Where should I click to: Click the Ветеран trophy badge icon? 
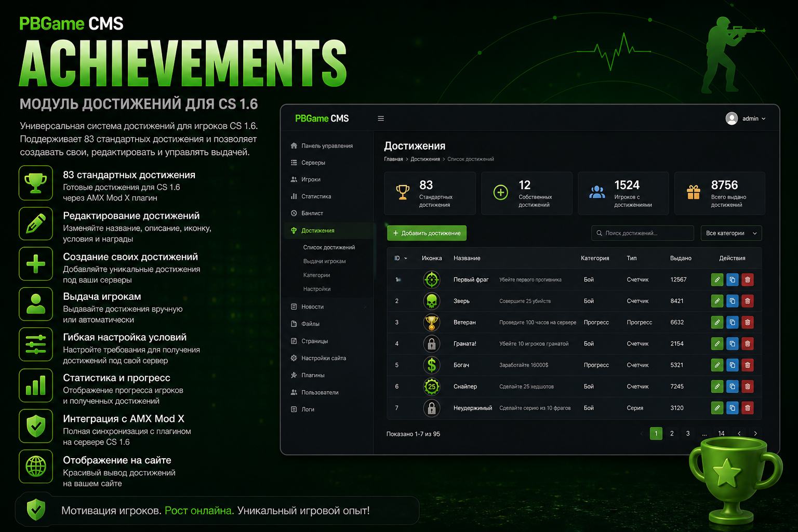(431, 322)
